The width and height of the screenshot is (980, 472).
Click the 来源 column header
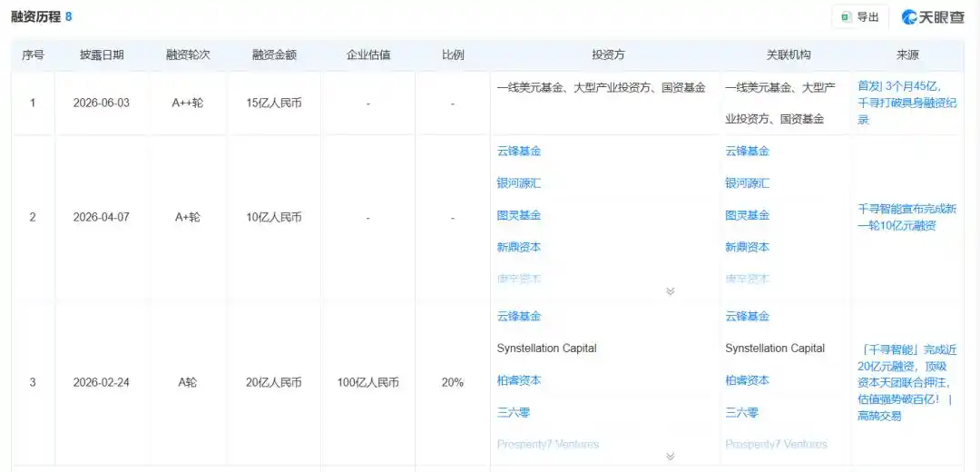tap(907, 55)
